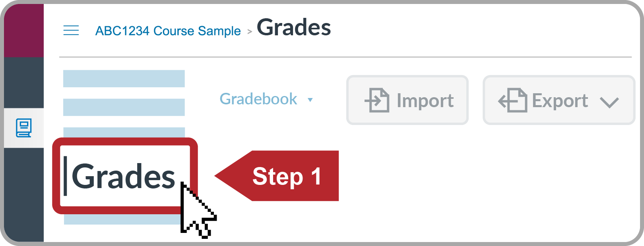Select the second placeholder navigation item
Viewport: 644px width, 246px height.
(x=124, y=107)
